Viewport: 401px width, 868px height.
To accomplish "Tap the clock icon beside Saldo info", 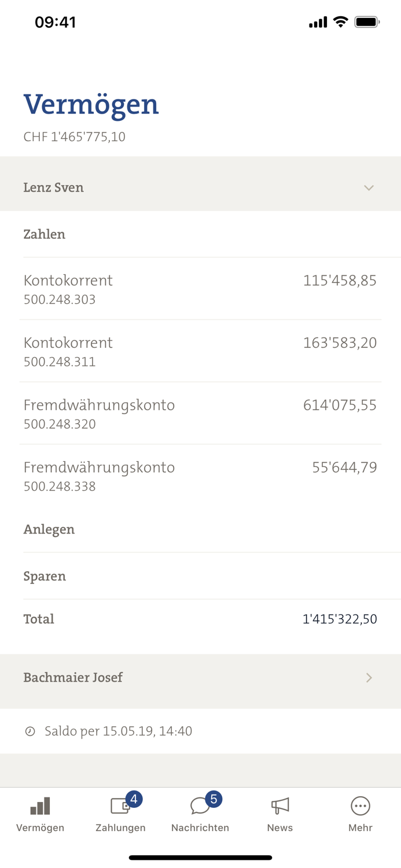I will (31, 731).
